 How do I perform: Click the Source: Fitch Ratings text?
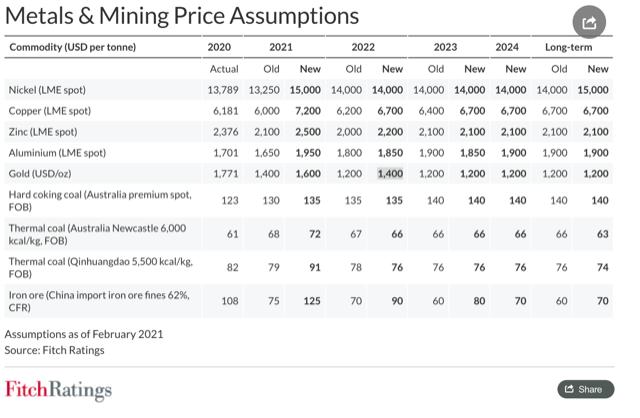point(54,350)
